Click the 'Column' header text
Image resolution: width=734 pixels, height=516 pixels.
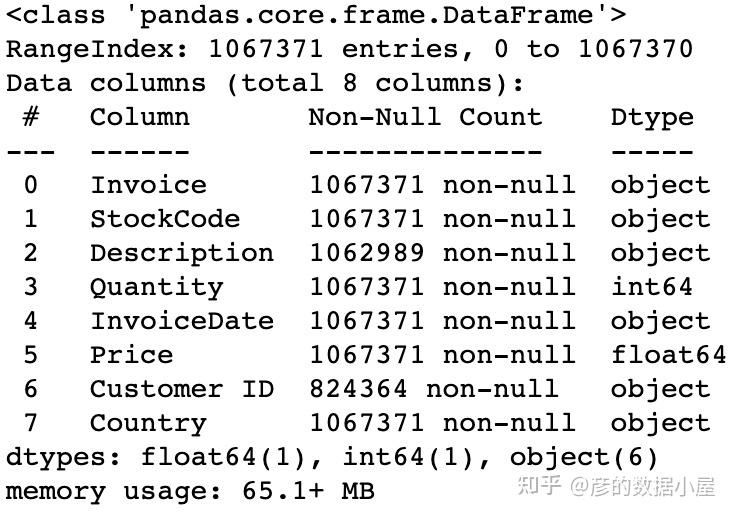point(139,117)
